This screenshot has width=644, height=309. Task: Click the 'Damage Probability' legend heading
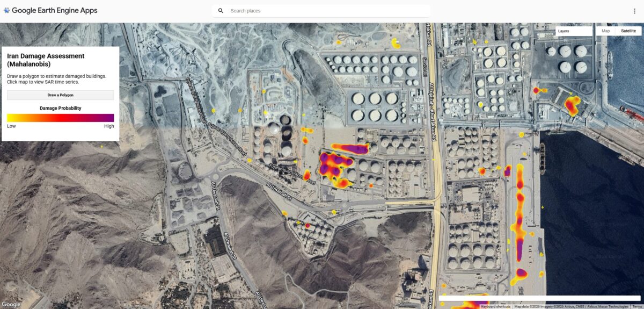[x=61, y=108]
